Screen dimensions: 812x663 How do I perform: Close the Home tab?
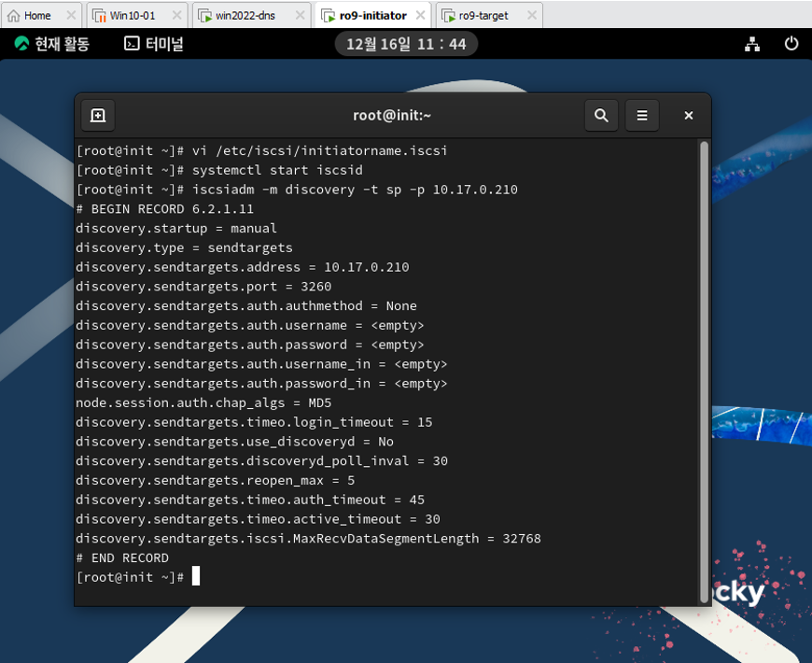coord(71,16)
